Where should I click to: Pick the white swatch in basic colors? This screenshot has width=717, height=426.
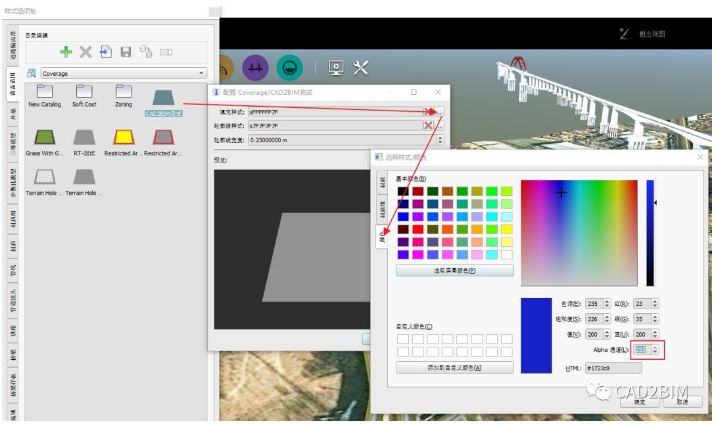(x=506, y=254)
